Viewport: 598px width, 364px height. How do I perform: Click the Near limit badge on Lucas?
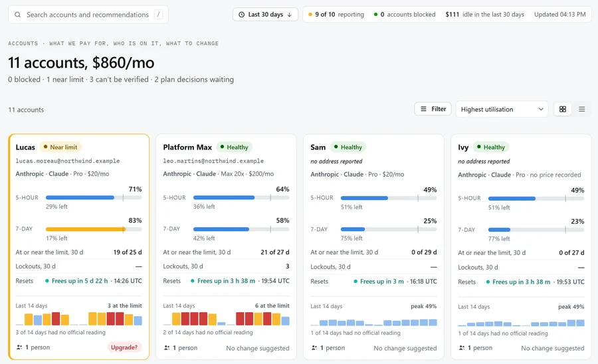click(60, 147)
